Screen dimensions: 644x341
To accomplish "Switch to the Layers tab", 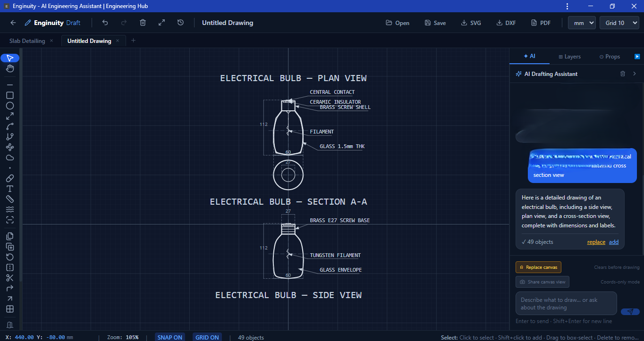I will [x=569, y=57].
